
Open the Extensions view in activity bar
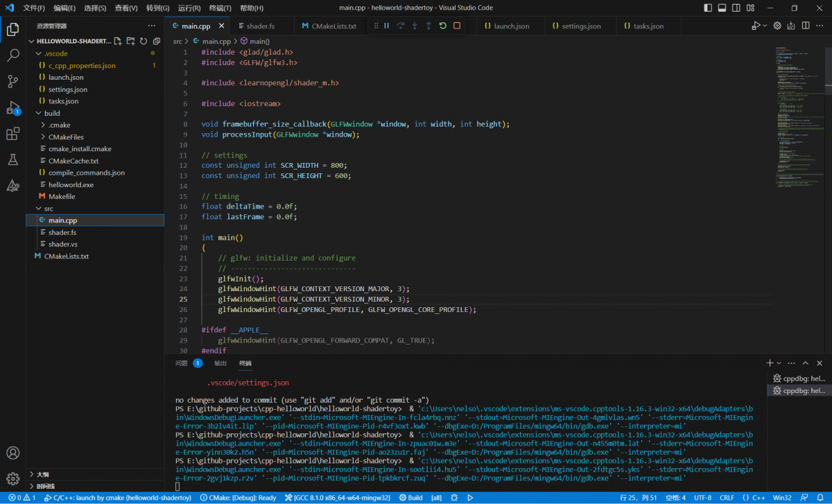coord(12,134)
